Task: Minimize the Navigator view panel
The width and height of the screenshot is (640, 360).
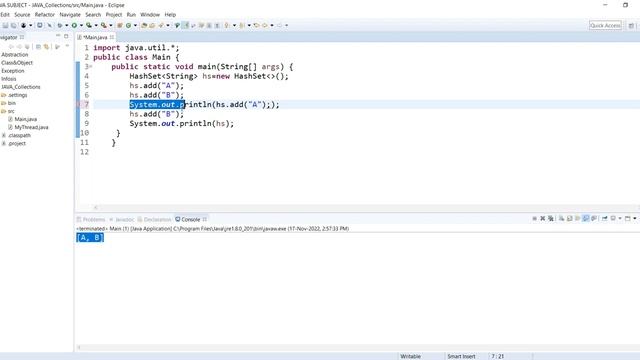Action: point(58,36)
